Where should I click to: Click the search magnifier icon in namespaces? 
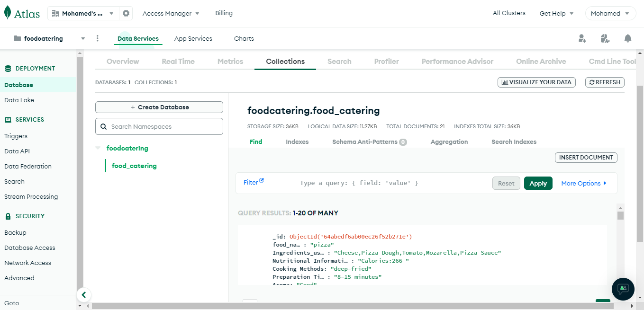point(104,126)
